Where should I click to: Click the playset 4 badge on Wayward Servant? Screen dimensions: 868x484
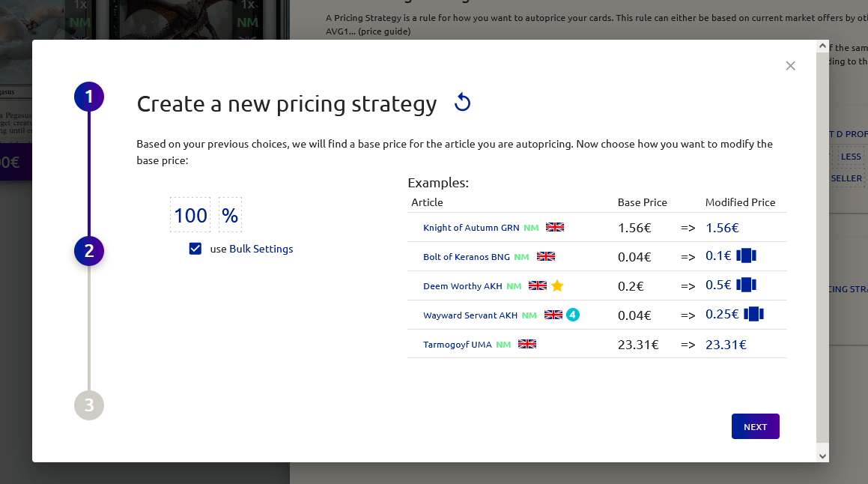[573, 315]
